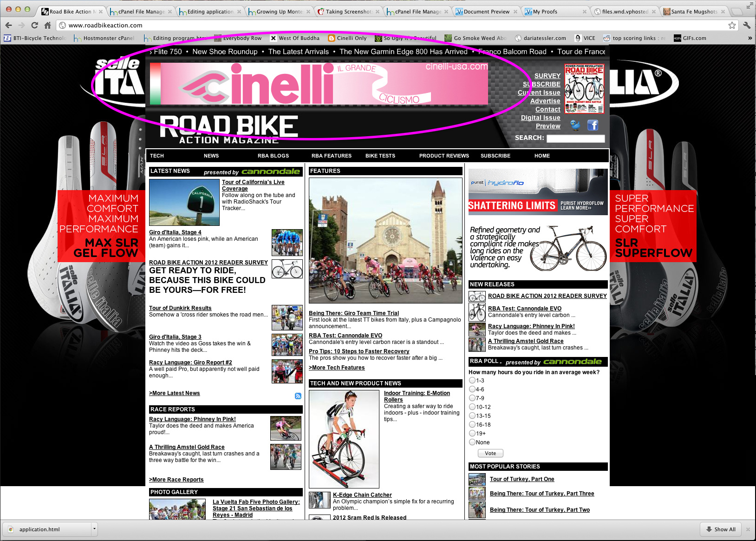Select the None poll radio option

[x=472, y=442]
